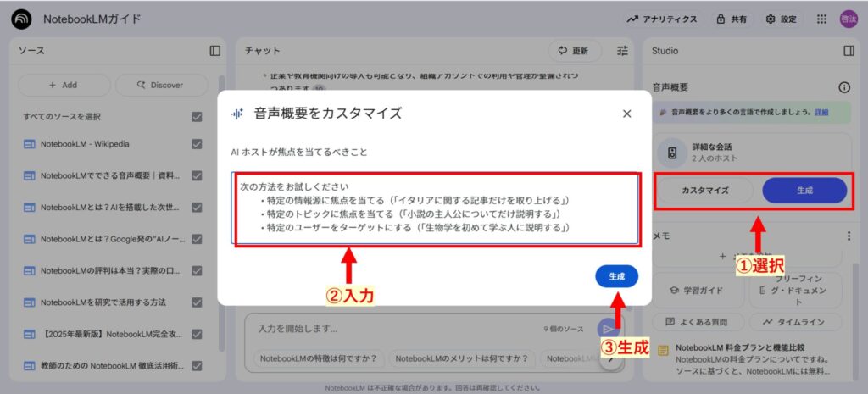
Task: Open the 共有 share button
Action: point(732,19)
